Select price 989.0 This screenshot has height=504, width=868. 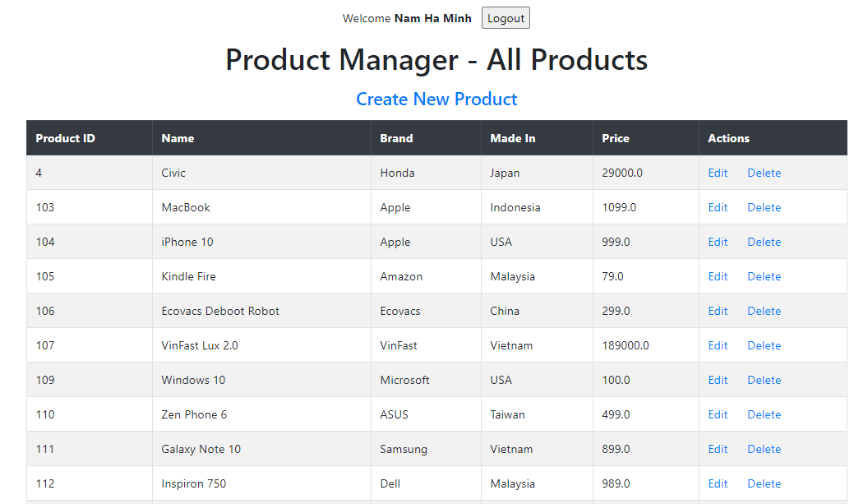(x=645, y=483)
